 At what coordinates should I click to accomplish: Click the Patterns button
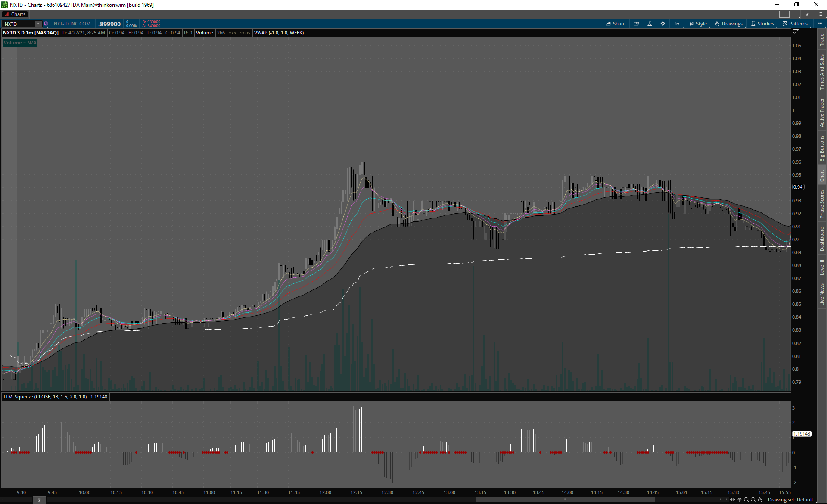pyautogui.click(x=795, y=24)
